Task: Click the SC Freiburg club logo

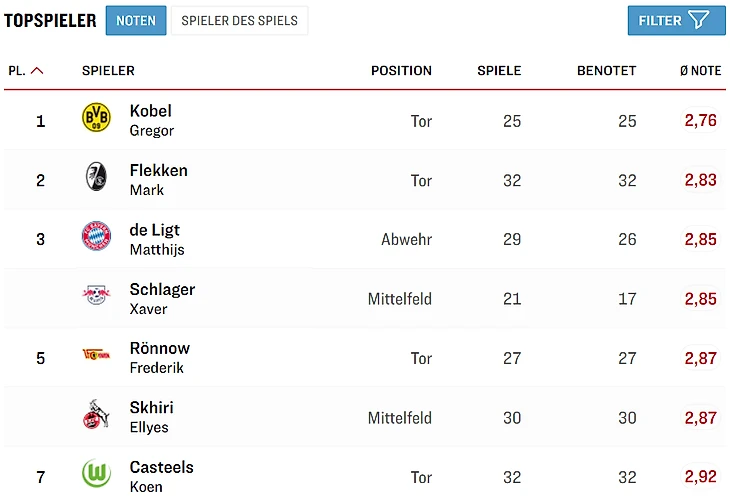Action: 96,178
